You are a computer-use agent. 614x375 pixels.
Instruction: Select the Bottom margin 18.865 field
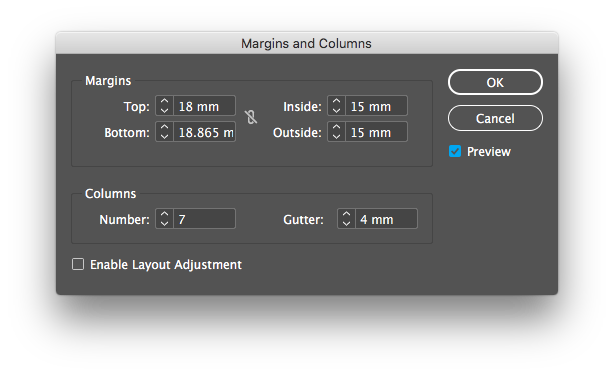point(204,132)
